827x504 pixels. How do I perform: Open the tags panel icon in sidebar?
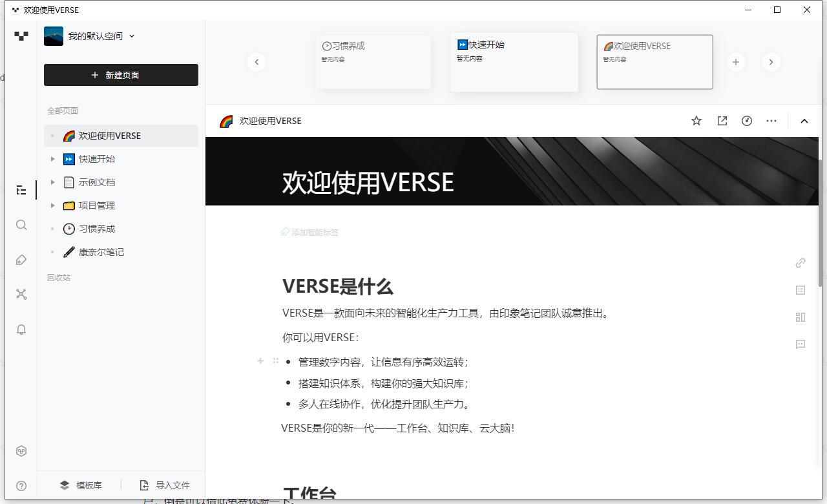tap(21, 260)
